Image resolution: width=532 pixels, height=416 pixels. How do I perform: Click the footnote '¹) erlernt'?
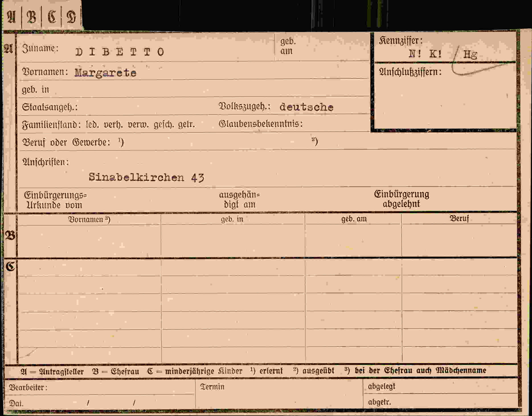(x=266, y=371)
